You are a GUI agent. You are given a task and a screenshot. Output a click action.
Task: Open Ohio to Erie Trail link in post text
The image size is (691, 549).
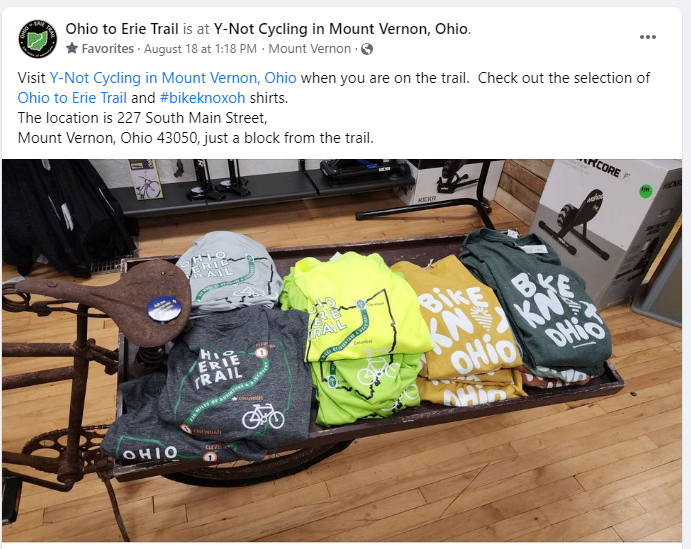72,98
